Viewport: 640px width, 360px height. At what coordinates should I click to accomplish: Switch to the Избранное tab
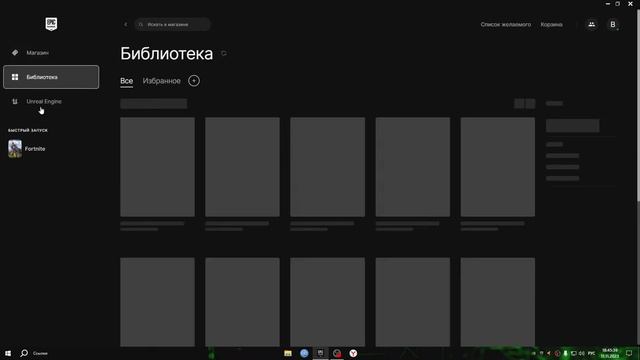click(162, 81)
